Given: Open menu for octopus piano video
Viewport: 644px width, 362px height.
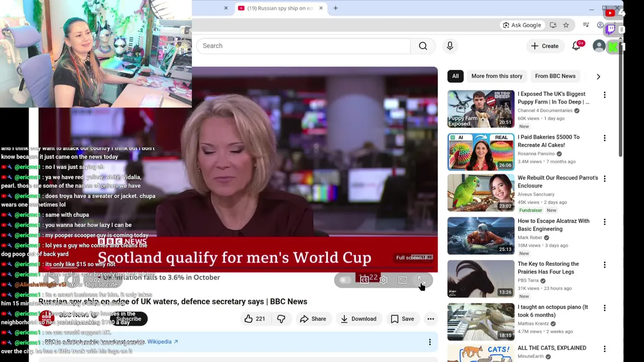Looking at the screenshot, I should (604, 308).
